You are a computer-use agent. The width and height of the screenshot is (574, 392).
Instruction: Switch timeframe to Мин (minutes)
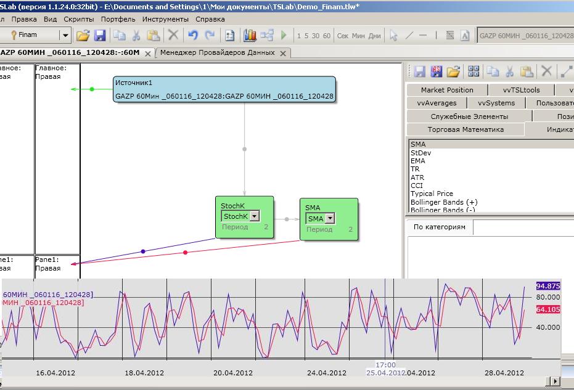tap(358, 36)
